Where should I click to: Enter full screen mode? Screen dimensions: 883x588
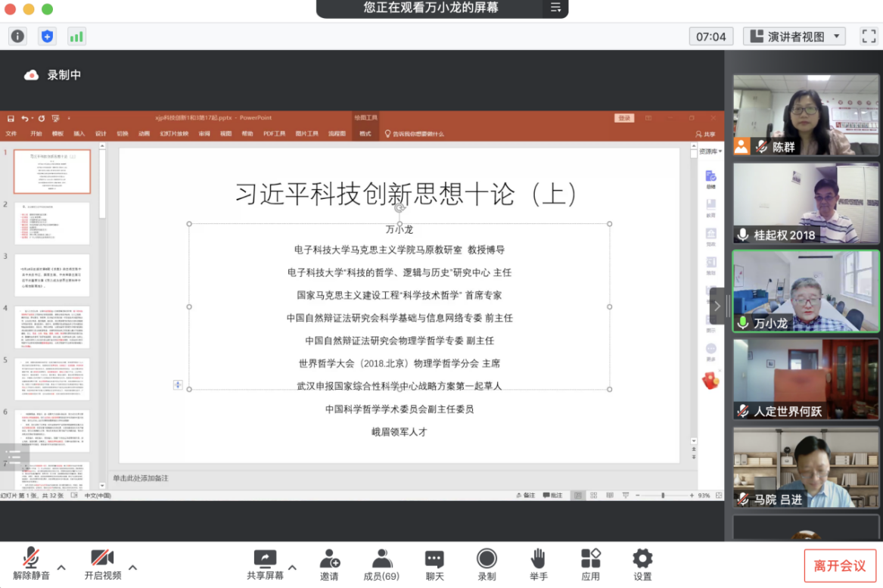coord(869,36)
